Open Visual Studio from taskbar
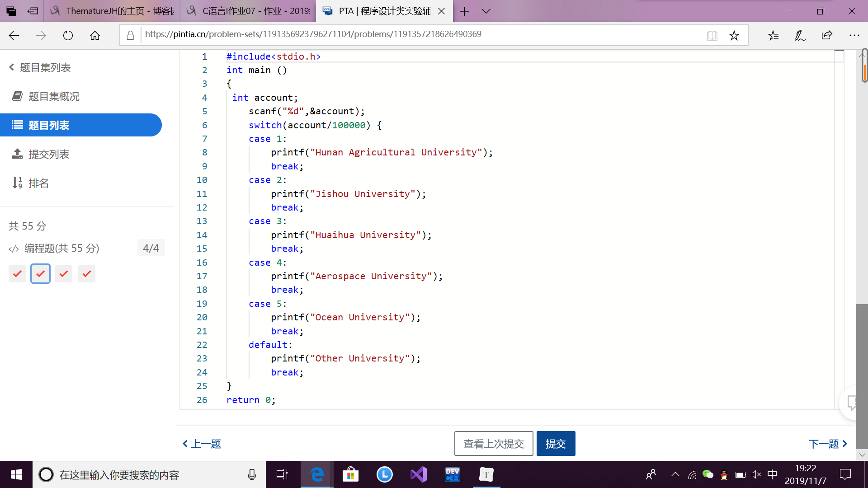This screenshot has height=488, width=868. [x=418, y=474]
